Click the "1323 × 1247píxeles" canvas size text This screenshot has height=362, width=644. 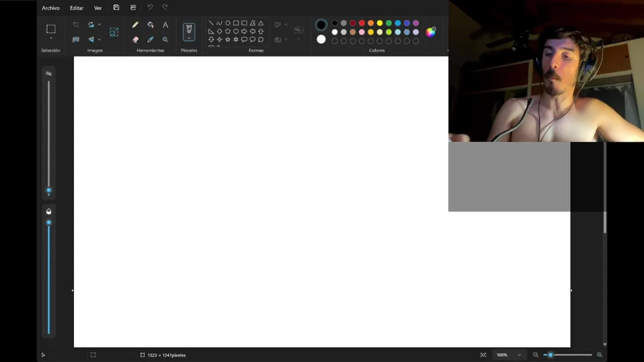(x=167, y=355)
